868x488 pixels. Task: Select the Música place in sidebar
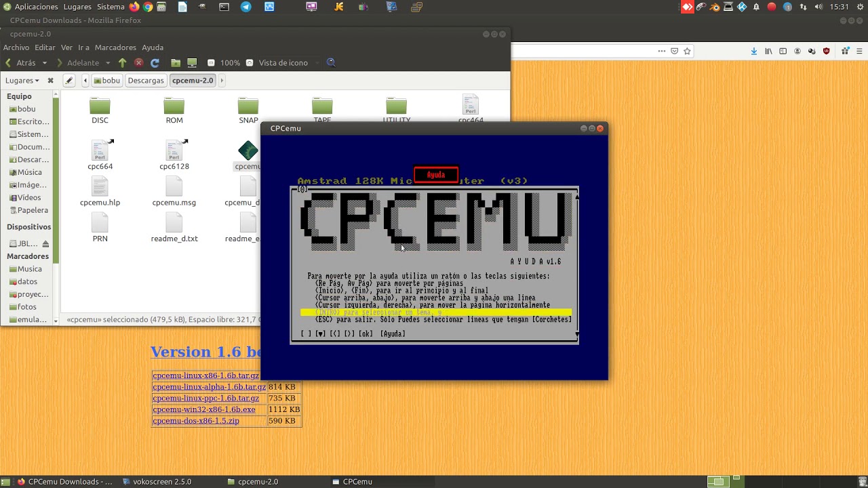coord(26,172)
